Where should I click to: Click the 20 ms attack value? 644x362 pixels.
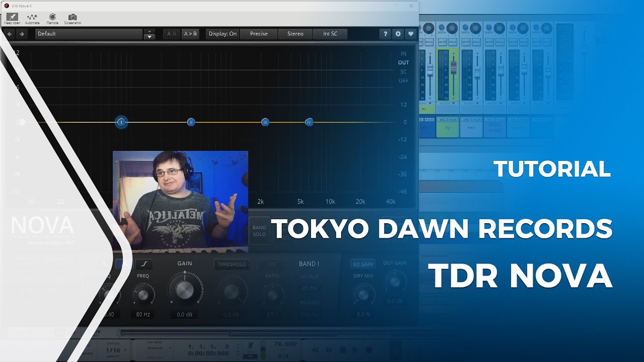(x=309, y=289)
